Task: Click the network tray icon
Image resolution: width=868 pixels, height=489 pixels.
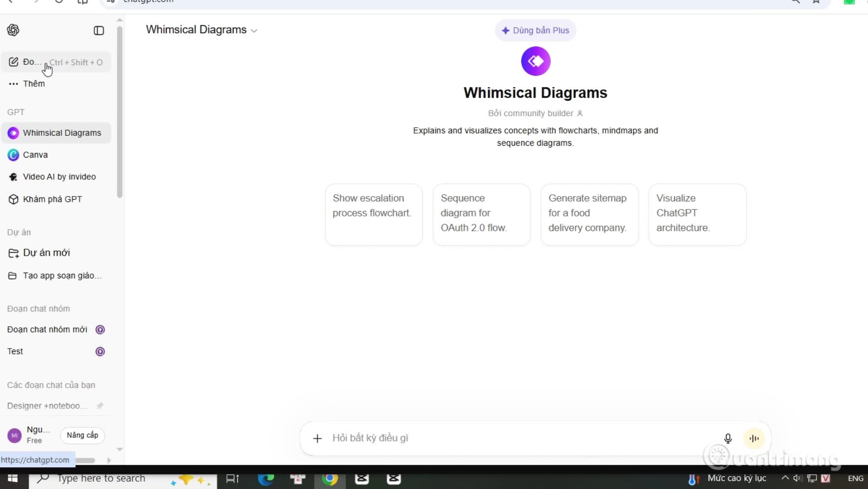Action: [x=812, y=479]
